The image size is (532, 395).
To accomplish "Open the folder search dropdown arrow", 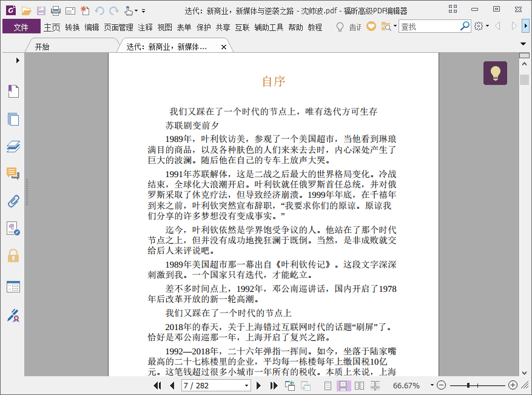I will click(x=395, y=26).
